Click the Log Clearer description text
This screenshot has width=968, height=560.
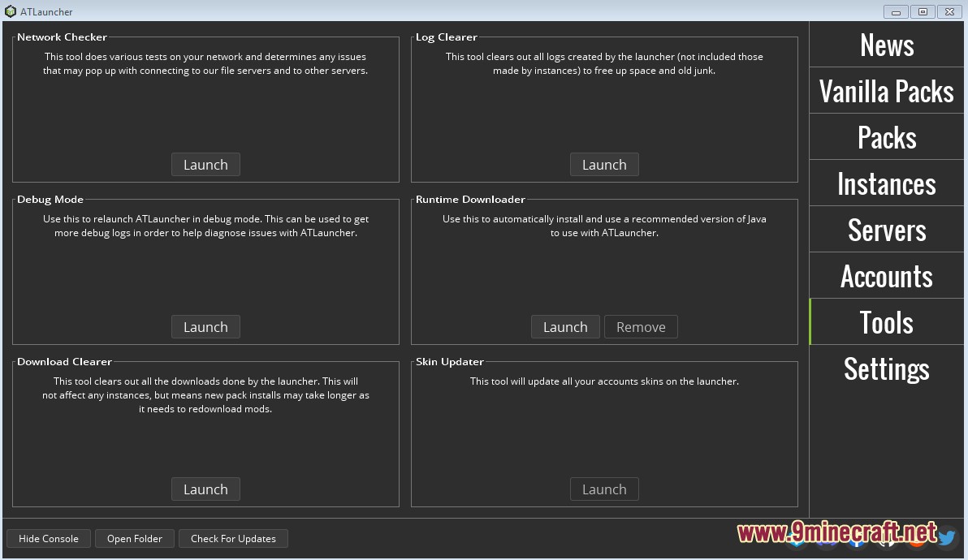pos(604,63)
